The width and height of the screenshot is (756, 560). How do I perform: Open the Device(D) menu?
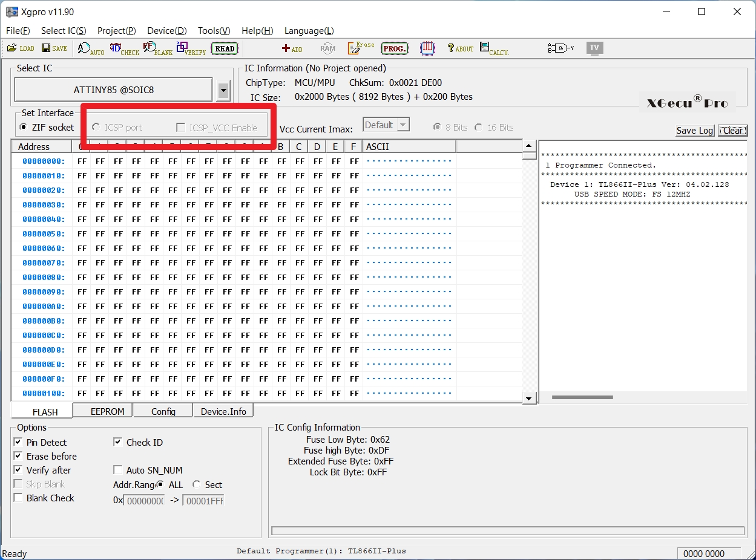[x=166, y=31]
